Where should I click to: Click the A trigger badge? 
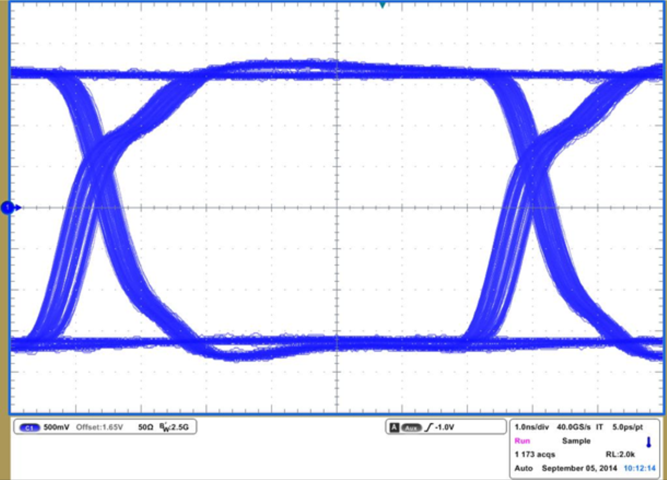coord(394,427)
